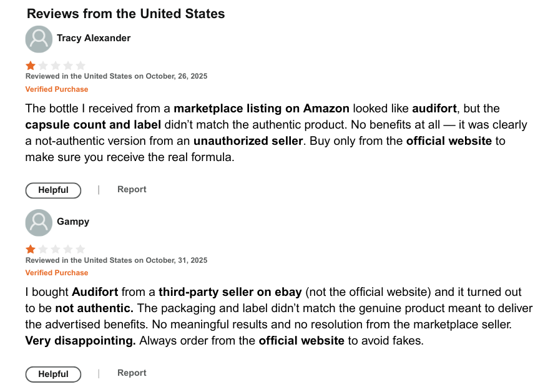Viewport: 553px width, 392px height.
Task: Mark Gampy's review as Helpful
Action: [53, 374]
